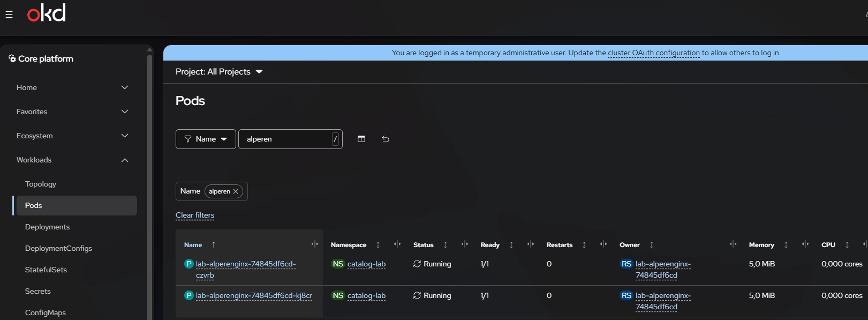
Task: Open the hamburger navigation menu
Action: coord(9,14)
